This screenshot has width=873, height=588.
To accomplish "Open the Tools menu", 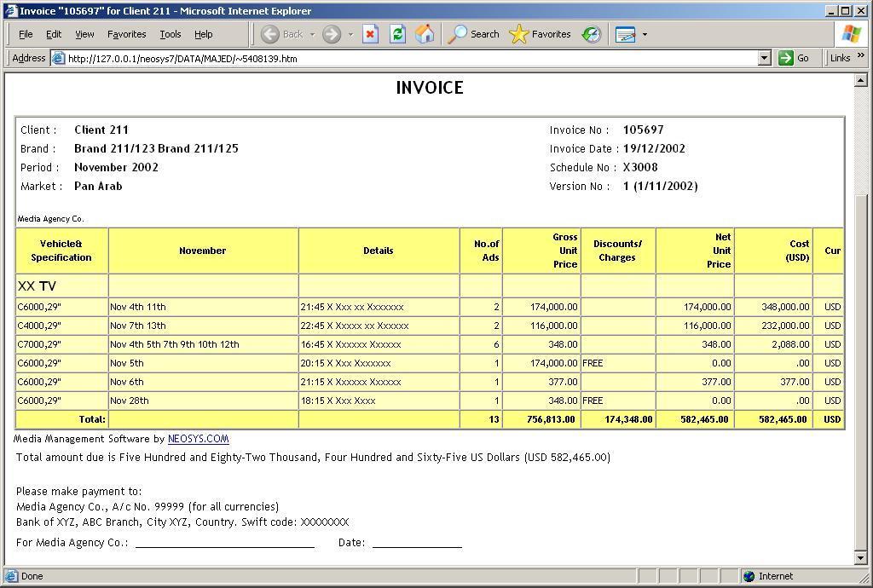I will click(x=171, y=34).
